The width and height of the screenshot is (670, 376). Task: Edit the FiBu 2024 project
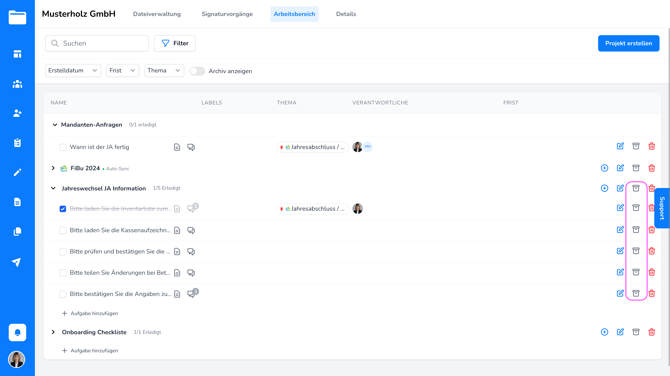coord(620,168)
